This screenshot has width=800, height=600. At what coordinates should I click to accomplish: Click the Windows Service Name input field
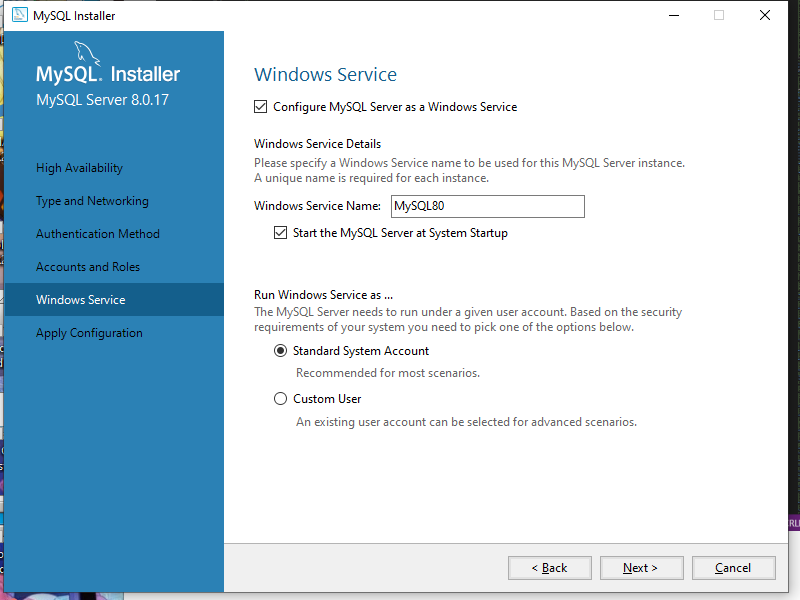488,206
